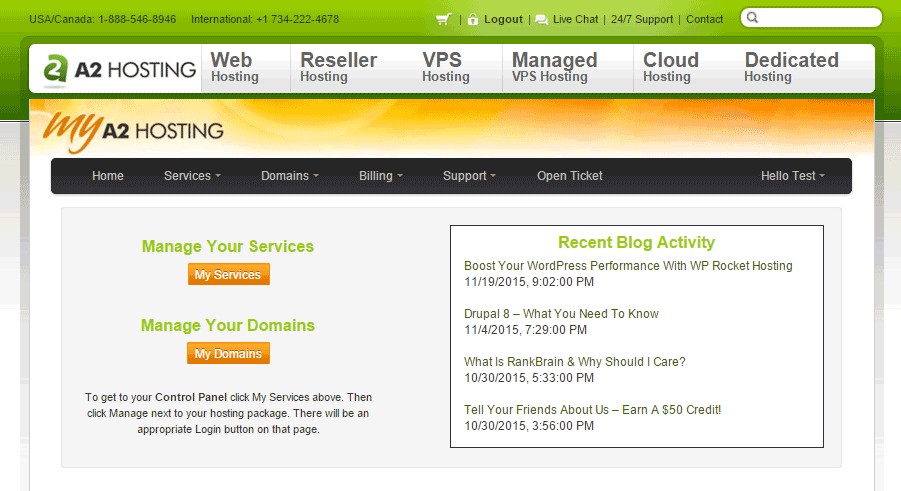Image resolution: width=901 pixels, height=491 pixels.
Task: Click the USA/Canada phone number text
Action: pyautogui.click(x=102, y=20)
